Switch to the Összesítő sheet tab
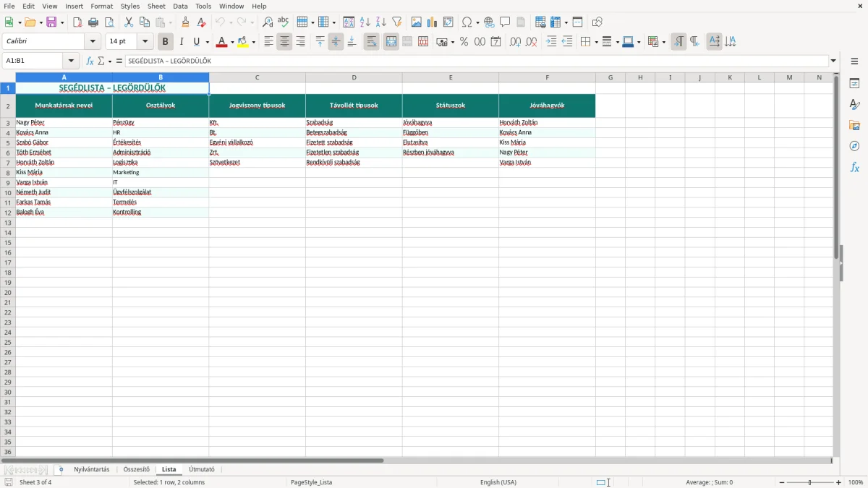 point(137,470)
